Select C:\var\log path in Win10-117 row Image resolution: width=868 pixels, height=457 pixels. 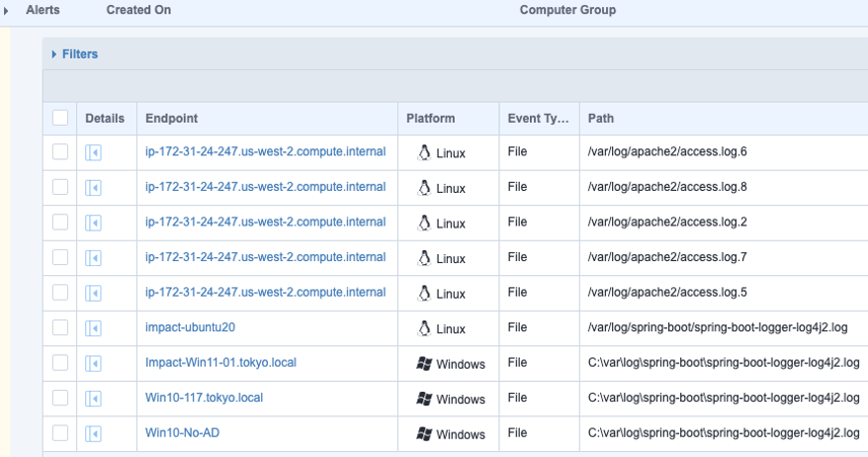click(724, 398)
